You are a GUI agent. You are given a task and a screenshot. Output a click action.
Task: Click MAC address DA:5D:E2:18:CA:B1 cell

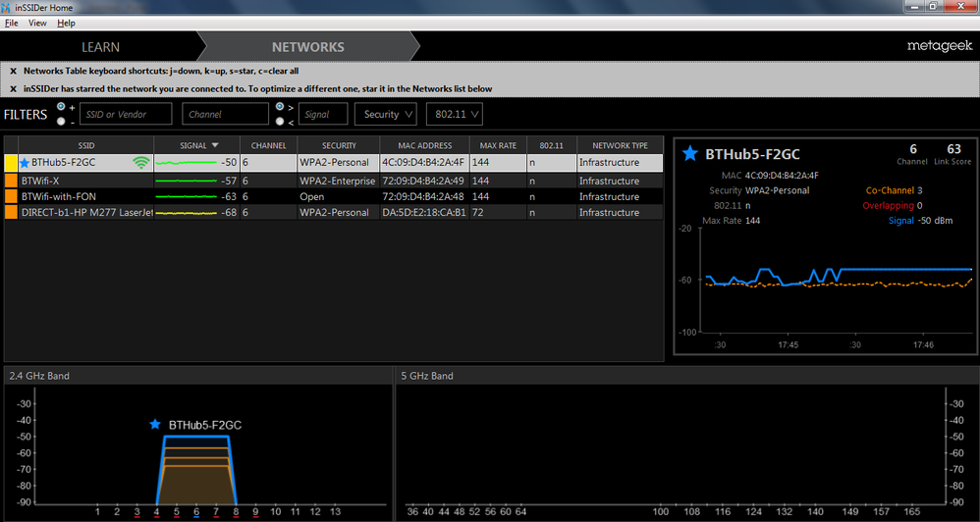point(425,212)
